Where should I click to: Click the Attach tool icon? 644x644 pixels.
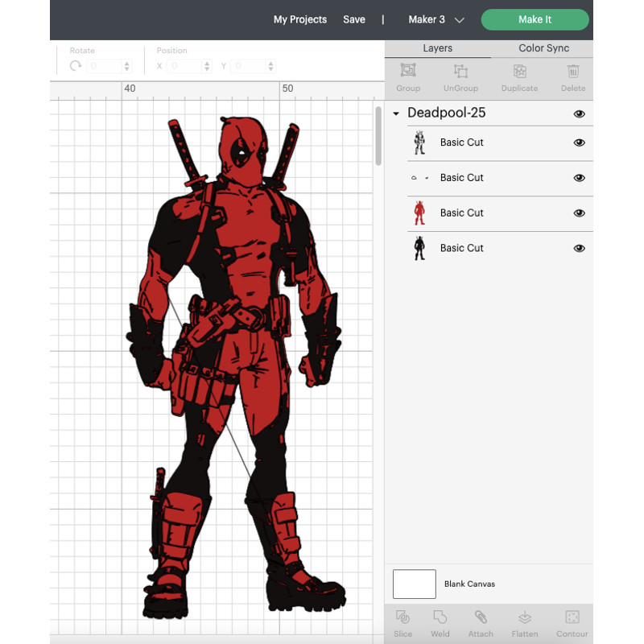pyautogui.click(x=481, y=617)
